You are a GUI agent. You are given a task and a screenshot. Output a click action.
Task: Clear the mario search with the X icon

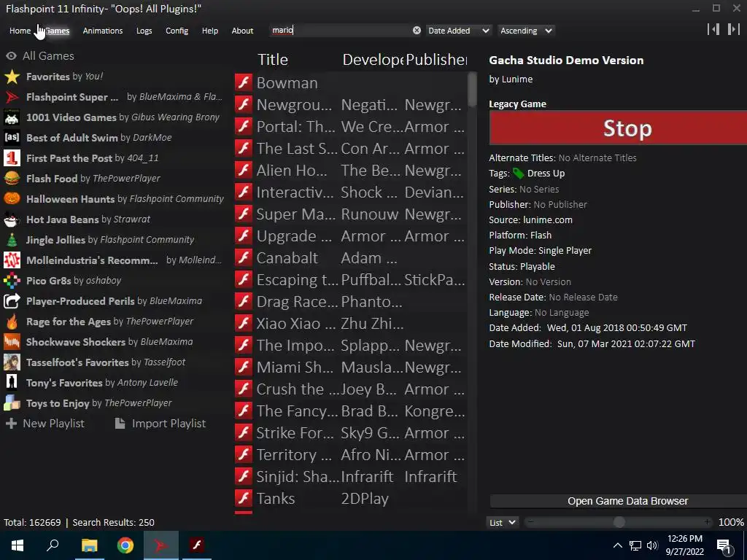click(417, 31)
